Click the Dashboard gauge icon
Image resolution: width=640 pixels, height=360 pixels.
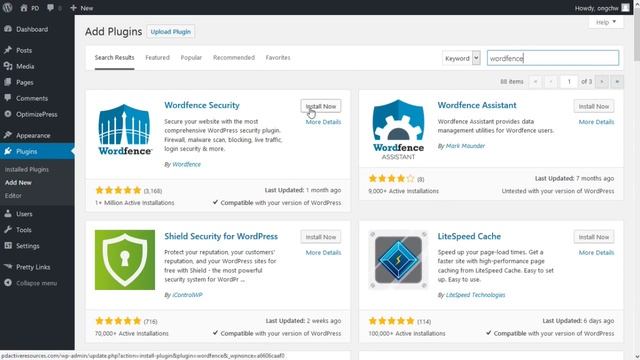pyautogui.click(x=8, y=29)
